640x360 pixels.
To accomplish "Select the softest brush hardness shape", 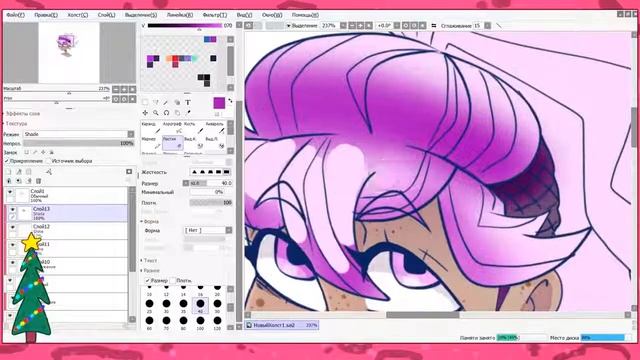I will pyautogui.click(x=194, y=172).
